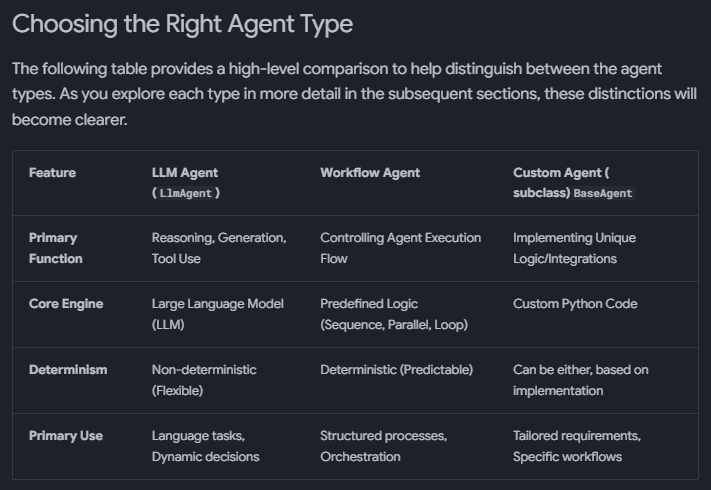Select the Determinism row label
This screenshot has width=711, height=490.
coord(67,370)
